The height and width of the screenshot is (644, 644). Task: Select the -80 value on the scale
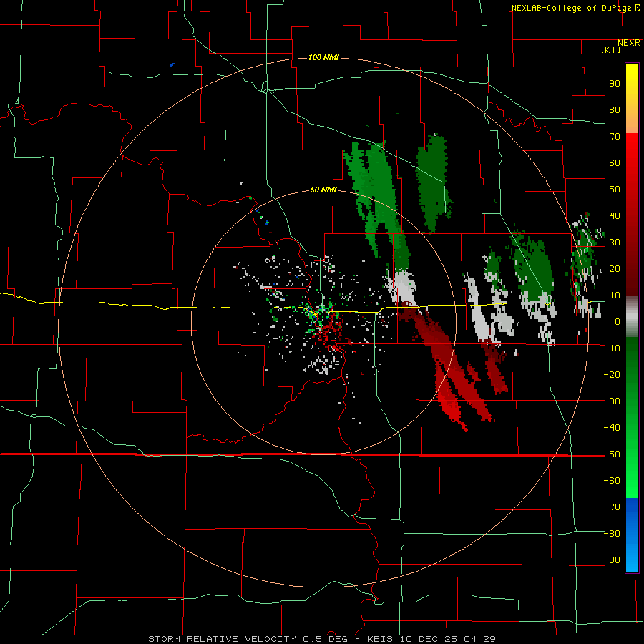click(x=612, y=534)
